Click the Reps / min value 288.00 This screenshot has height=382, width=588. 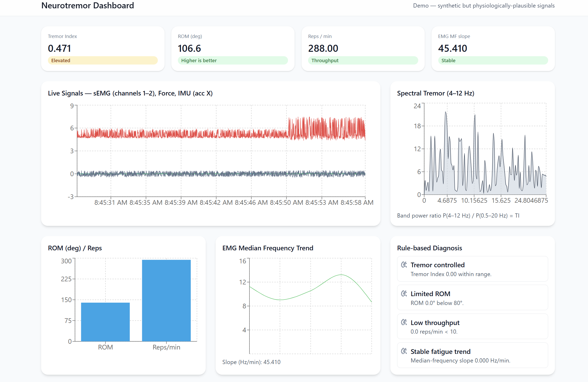pos(323,48)
